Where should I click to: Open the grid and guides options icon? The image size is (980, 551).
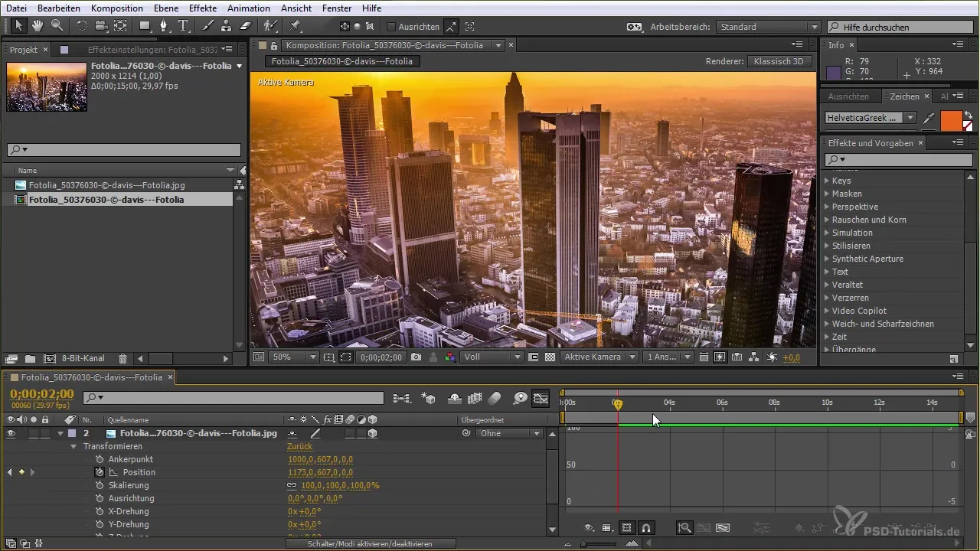[328, 357]
